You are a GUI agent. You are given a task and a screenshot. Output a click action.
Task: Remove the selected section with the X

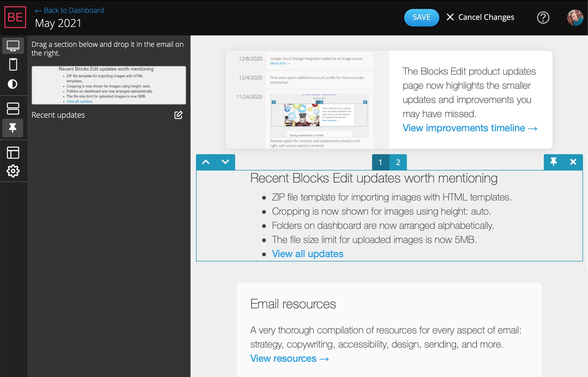coord(573,162)
